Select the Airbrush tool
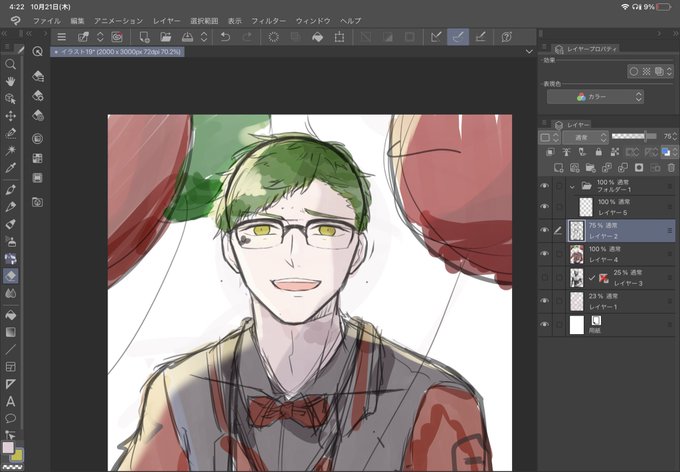This screenshot has height=472, width=680. coord(10,241)
